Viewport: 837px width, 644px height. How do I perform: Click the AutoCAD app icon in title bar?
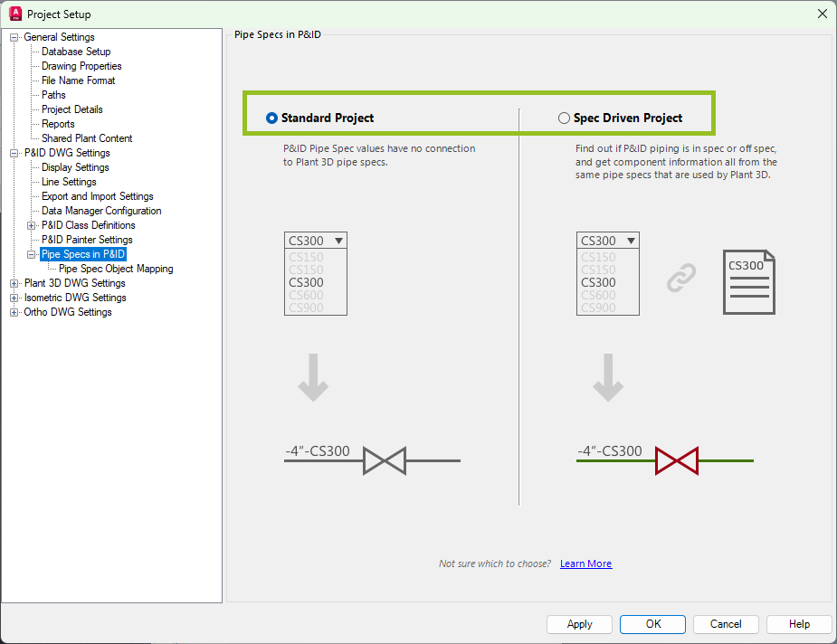pyautogui.click(x=14, y=14)
